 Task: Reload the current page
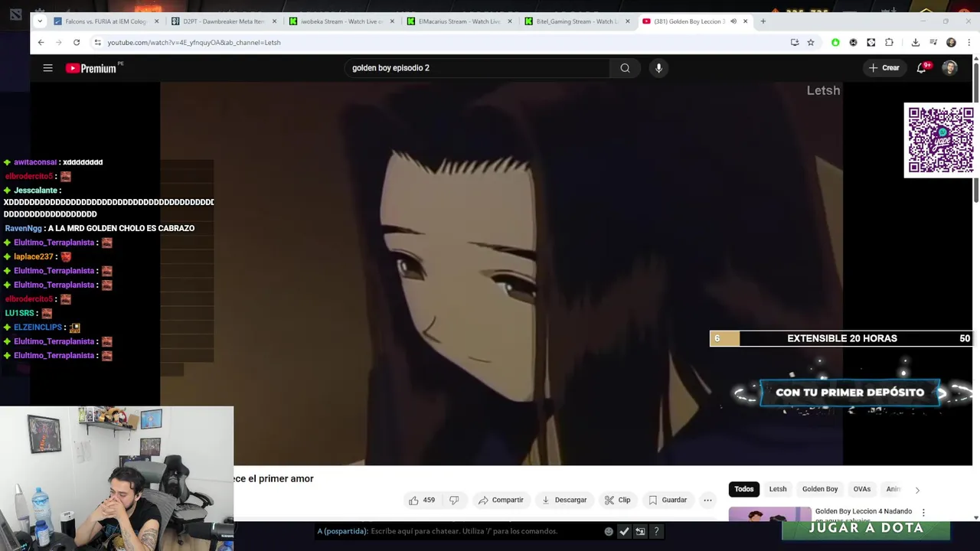point(76,42)
